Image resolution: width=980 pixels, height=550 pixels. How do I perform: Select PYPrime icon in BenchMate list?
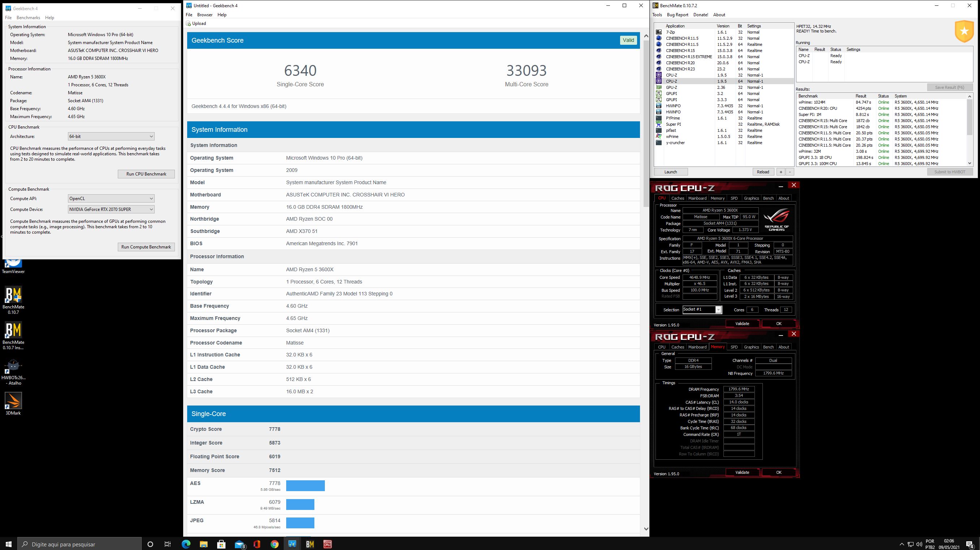[x=659, y=118]
